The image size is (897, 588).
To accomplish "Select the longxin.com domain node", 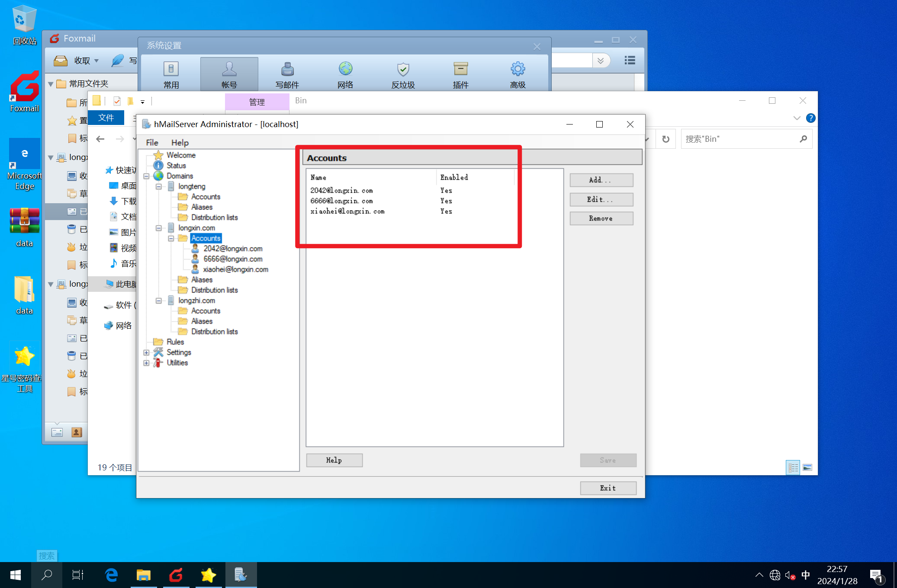I will coord(196,228).
